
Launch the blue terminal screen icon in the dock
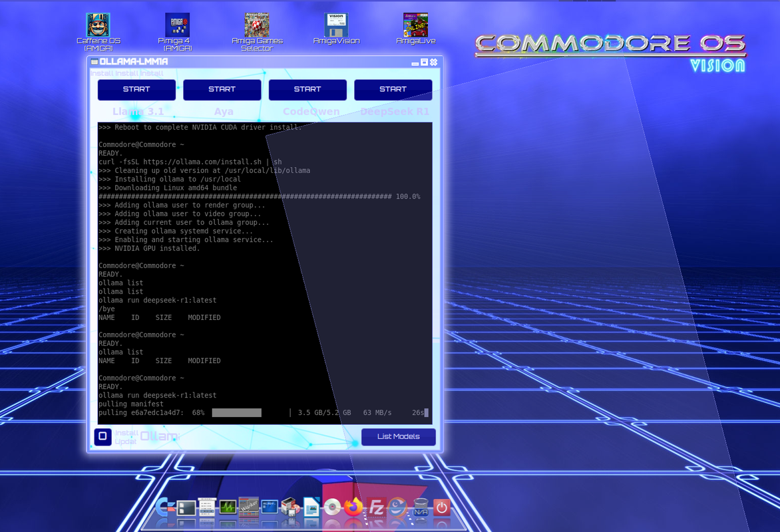[x=270, y=507]
